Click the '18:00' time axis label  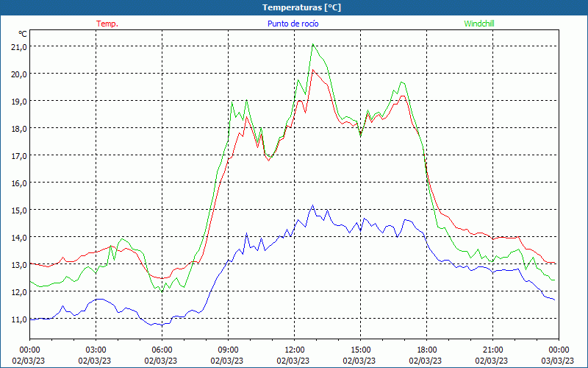pyautogui.click(x=426, y=350)
